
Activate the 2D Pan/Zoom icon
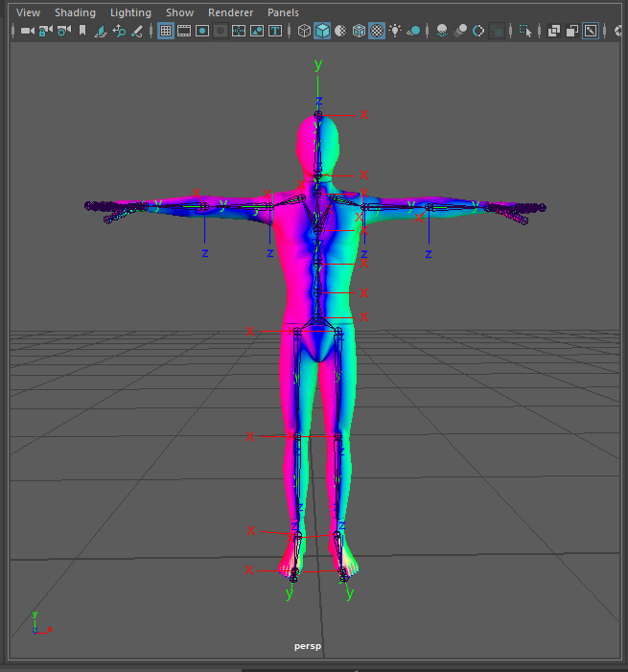pos(119,31)
